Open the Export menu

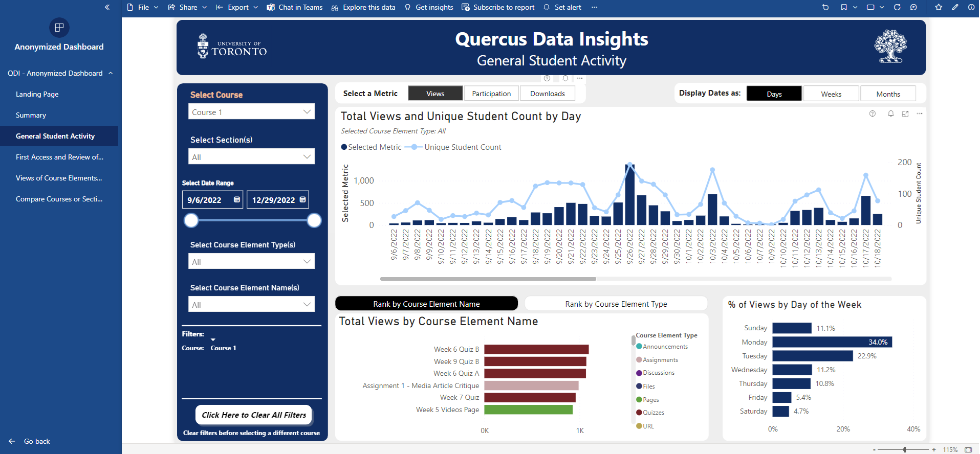click(x=236, y=7)
